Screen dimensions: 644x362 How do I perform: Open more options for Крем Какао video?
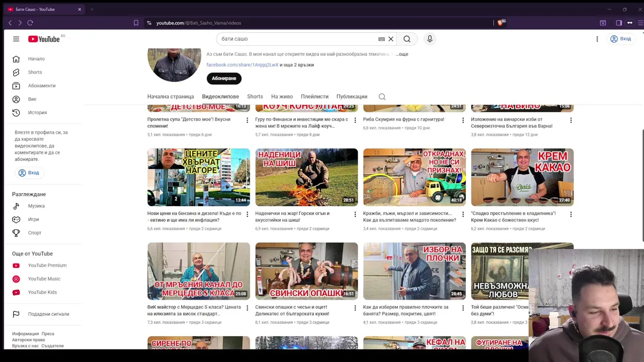point(571,214)
